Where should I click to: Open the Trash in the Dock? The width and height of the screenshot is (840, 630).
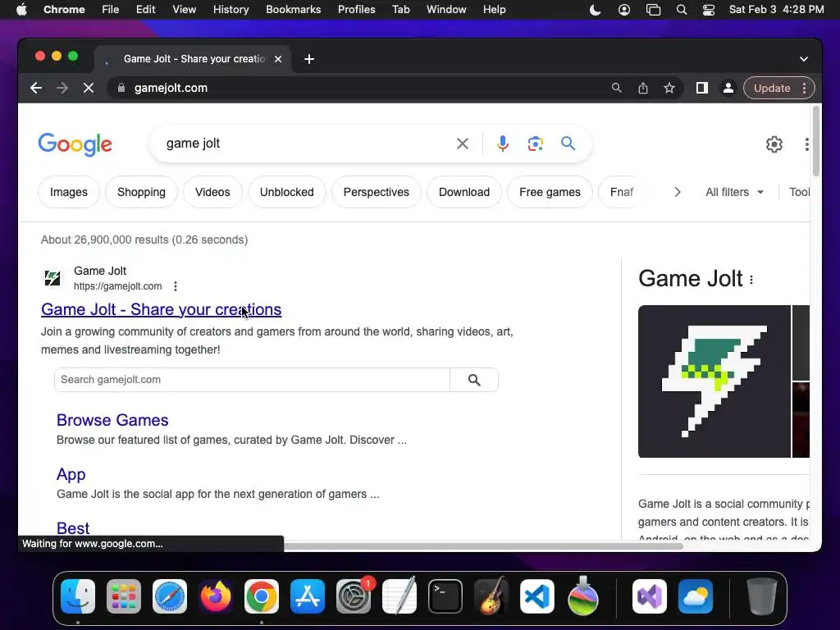(x=762, y=596)
